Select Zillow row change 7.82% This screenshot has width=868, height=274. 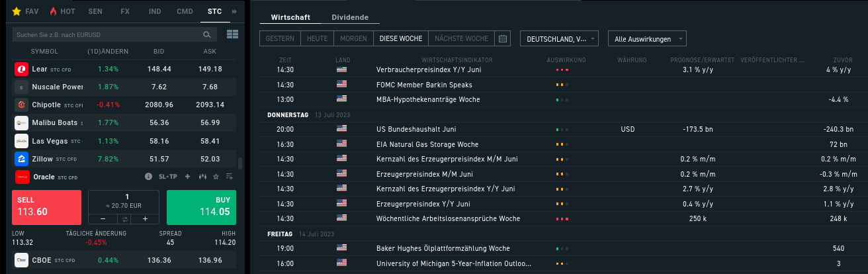click(x=108, y=159)
